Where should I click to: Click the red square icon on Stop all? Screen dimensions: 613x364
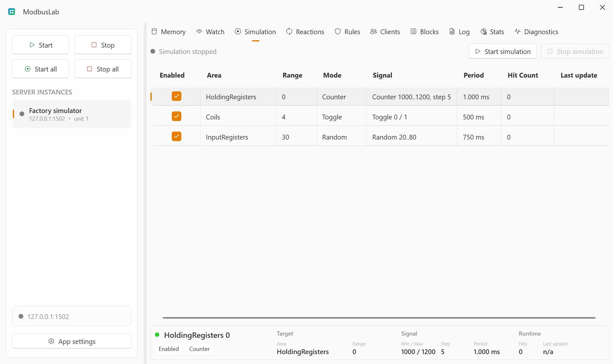point(90,69)
